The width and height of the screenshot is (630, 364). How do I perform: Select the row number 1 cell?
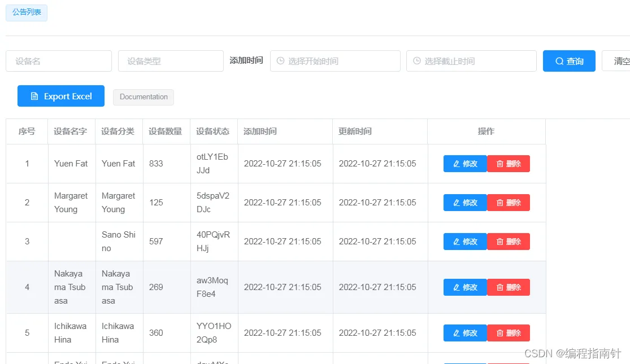click(27, 164)
